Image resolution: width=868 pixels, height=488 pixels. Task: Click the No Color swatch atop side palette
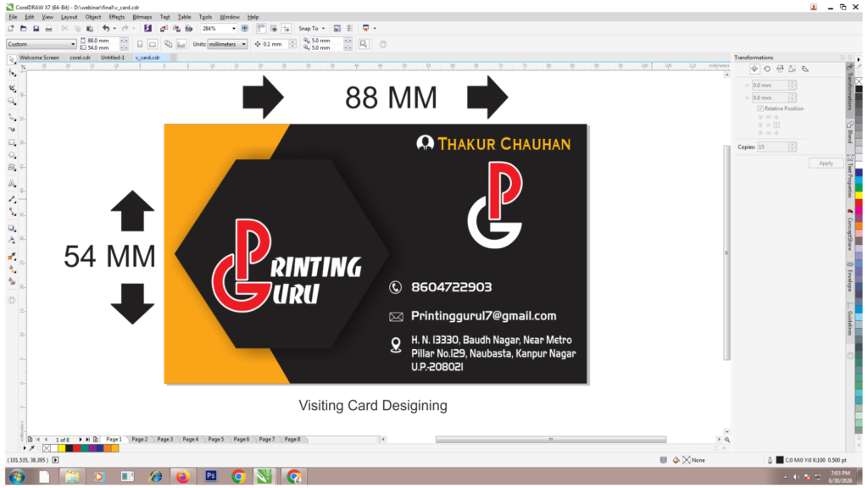pyautogui.click(x=859, y=81)
